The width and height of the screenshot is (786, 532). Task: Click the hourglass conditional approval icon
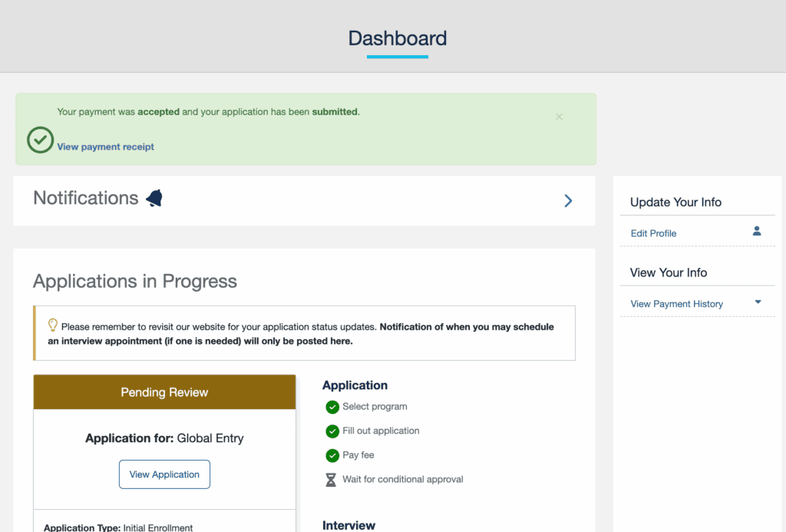coord(332,480)
